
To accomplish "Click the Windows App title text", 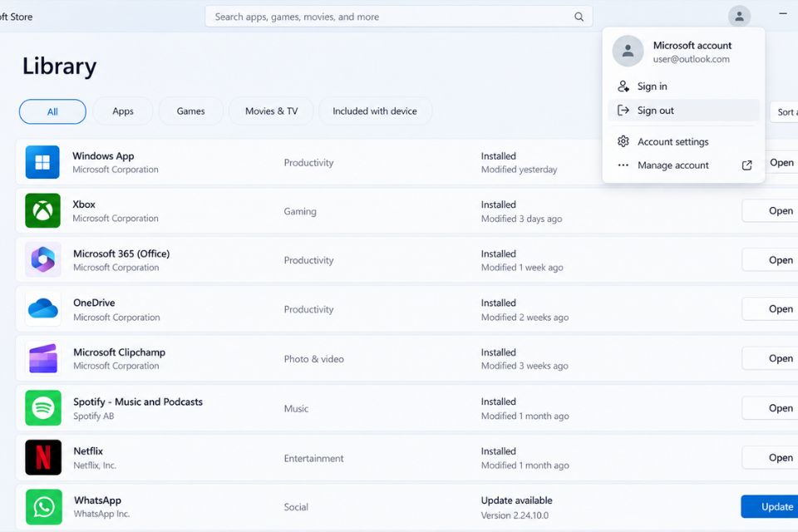I will point(103,156).
